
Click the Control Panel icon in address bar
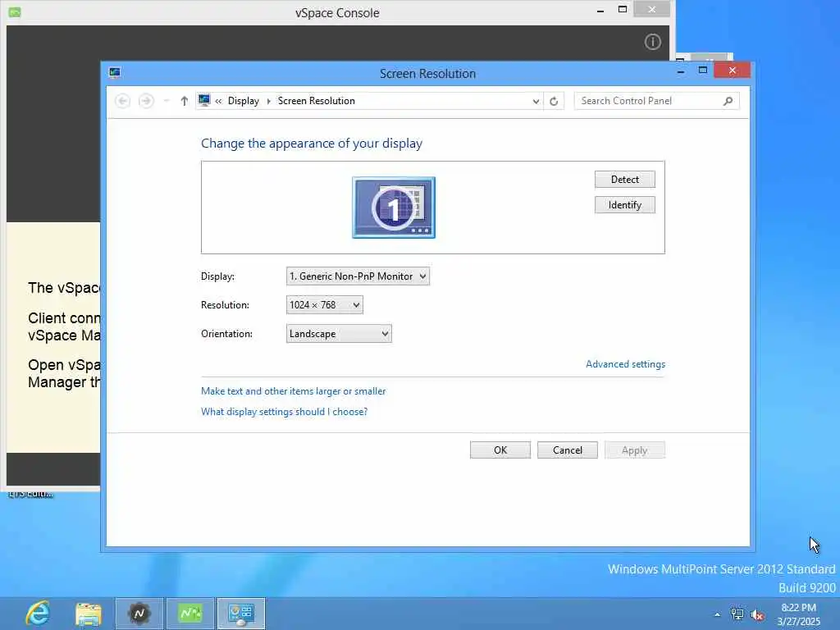tap(204, 100)
